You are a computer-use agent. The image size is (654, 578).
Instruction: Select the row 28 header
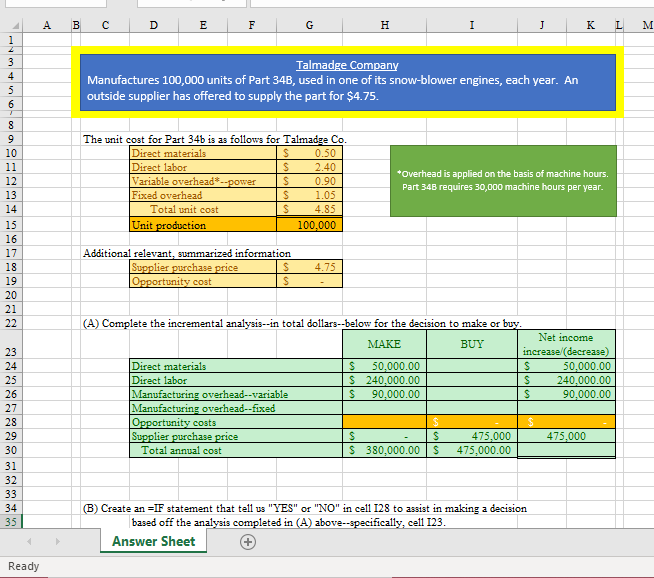[x=9, y=422]
